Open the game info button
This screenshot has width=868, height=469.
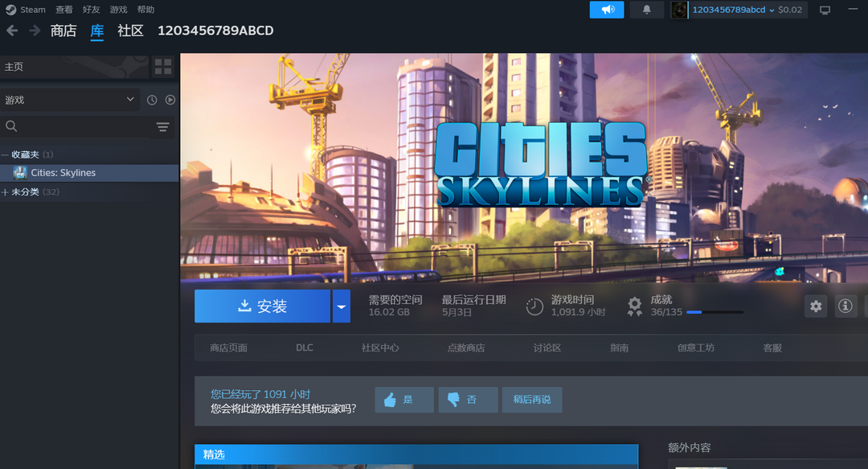pyautogui.click(x=845, y=306)
